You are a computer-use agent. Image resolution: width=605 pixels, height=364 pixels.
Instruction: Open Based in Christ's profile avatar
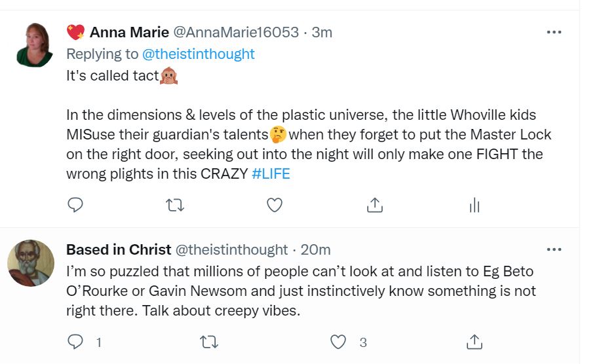coord(30,263)
